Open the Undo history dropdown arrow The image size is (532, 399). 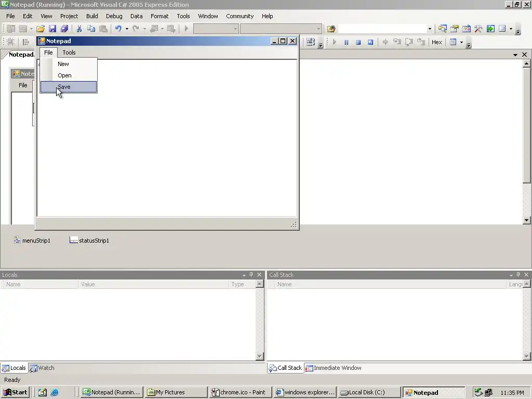pos(127,29)
